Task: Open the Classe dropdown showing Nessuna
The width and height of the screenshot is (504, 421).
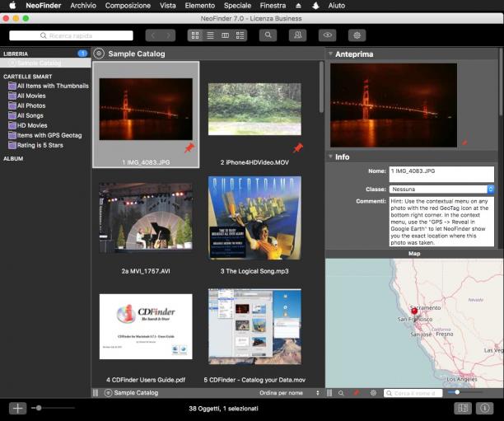Action: (441, 189)
